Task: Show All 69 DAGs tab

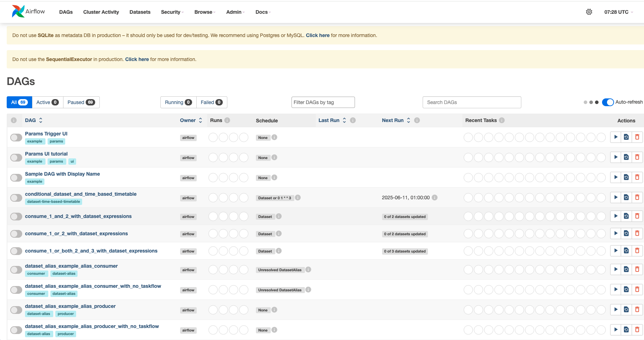Action: (19, 102)
